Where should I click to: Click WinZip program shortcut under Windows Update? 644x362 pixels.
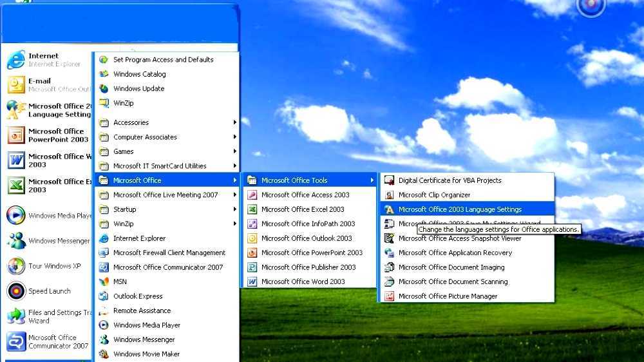[167, 102]
